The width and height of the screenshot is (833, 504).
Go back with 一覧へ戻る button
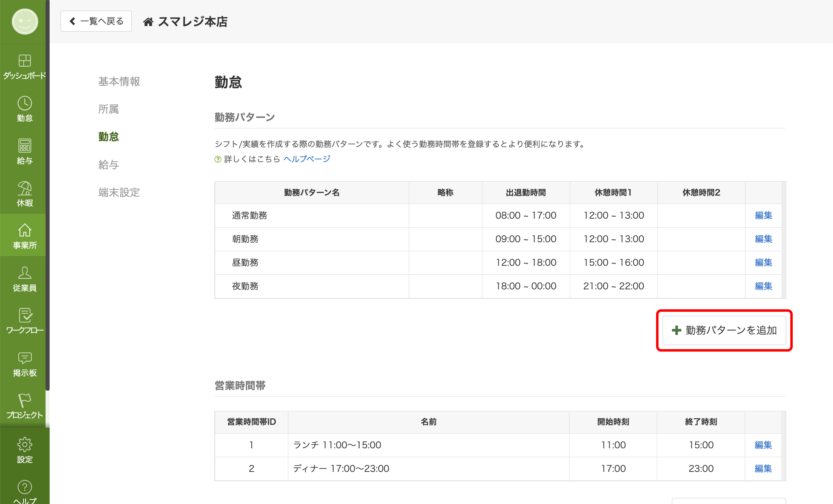click(x=96, y=21)
